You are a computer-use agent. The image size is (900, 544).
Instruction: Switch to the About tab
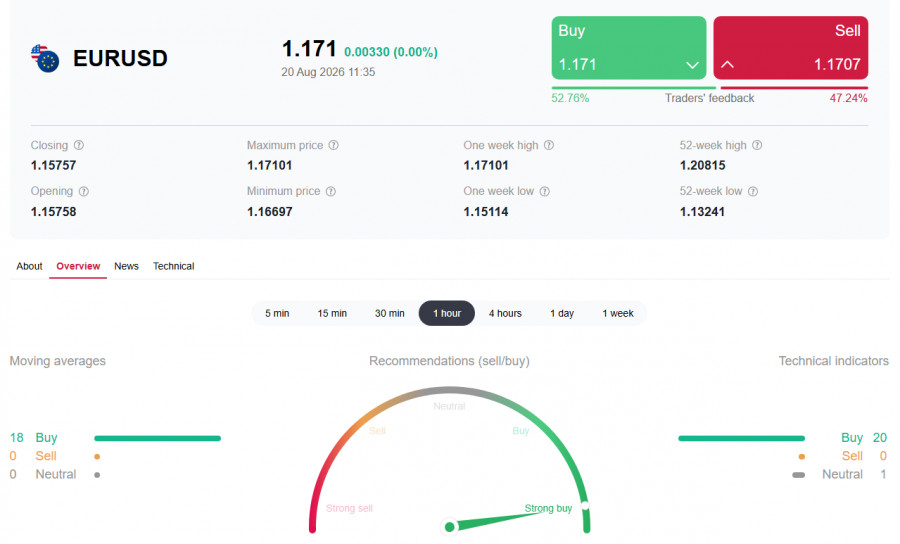point(29,266)
